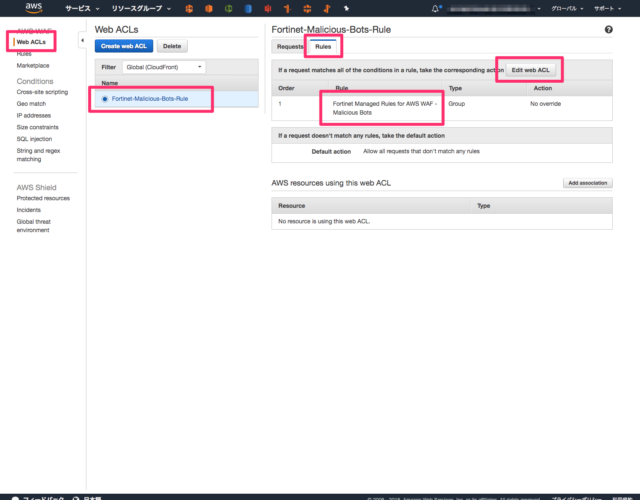The width and height of the screenshot is (640, 500).
Task: Switch to the Requests tab
Action: tap(290, 47)
